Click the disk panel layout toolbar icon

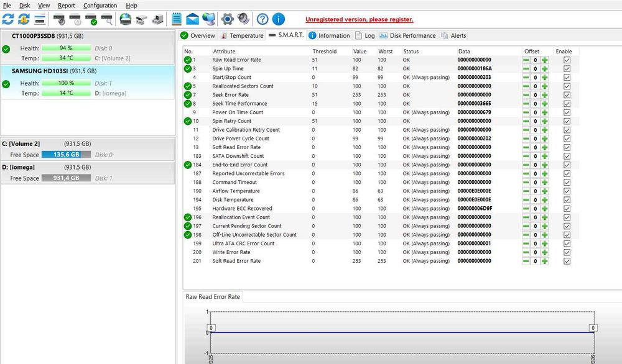point(40,19)
